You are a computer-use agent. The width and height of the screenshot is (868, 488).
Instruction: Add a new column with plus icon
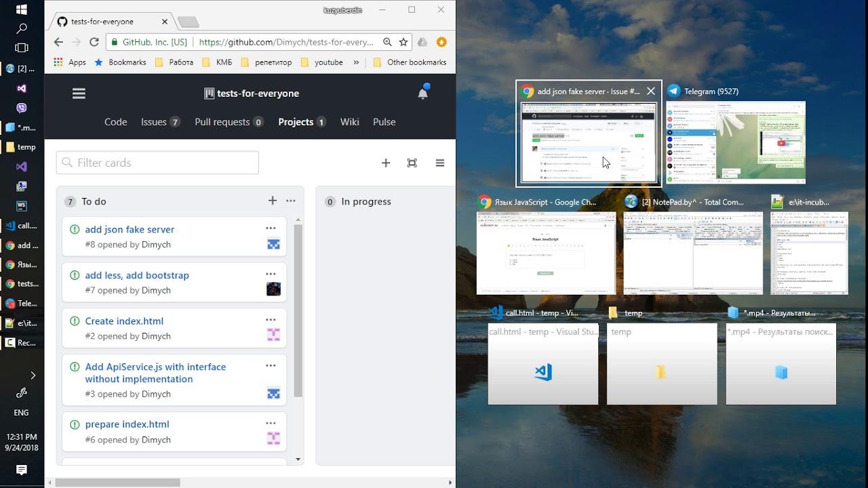pyautogui.click(x=386, y=163)
